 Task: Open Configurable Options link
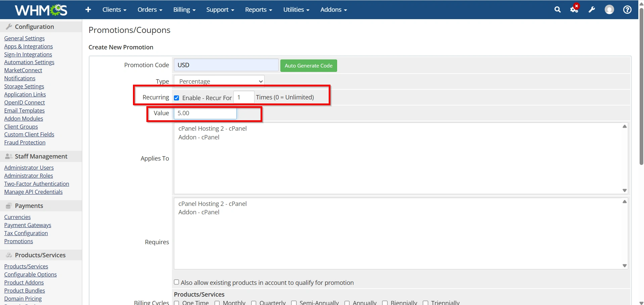[x=31, y=274]
